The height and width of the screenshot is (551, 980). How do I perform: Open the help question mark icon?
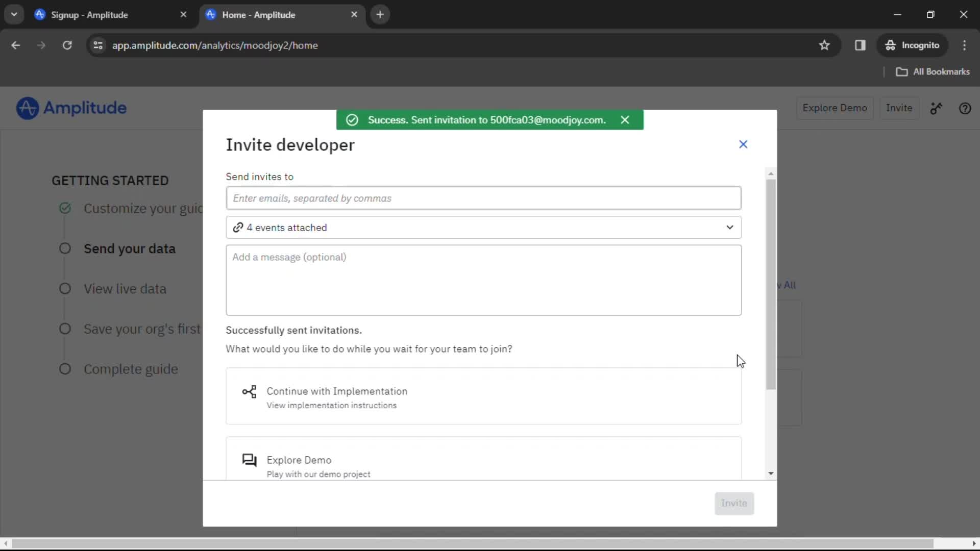(x=965, y=108)
